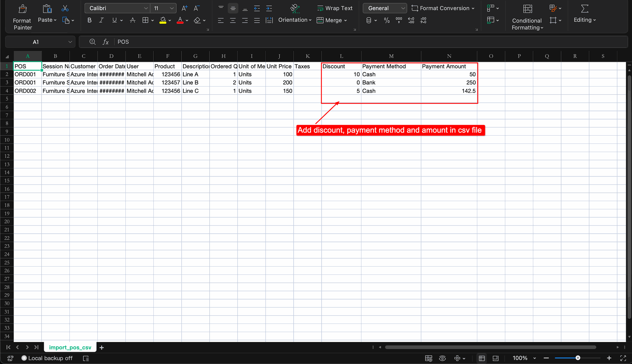The image size is (632, 364).
Task: Select the import_pos_csv sheet tab
Action: pyautogui.click(x=70, y=347)
